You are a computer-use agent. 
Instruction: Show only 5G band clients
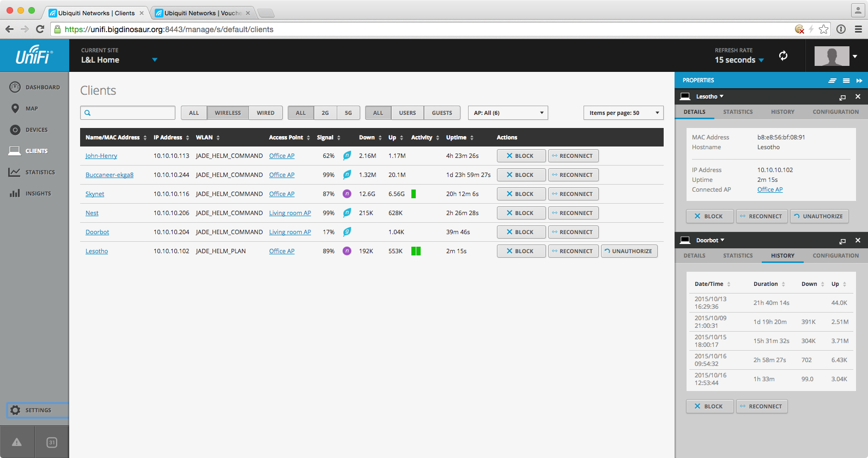pos(348,113)
